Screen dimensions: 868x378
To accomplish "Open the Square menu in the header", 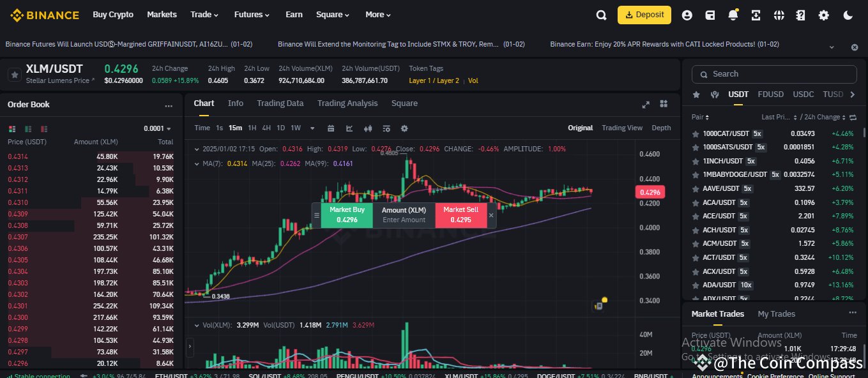I will [x=333, y=15].
